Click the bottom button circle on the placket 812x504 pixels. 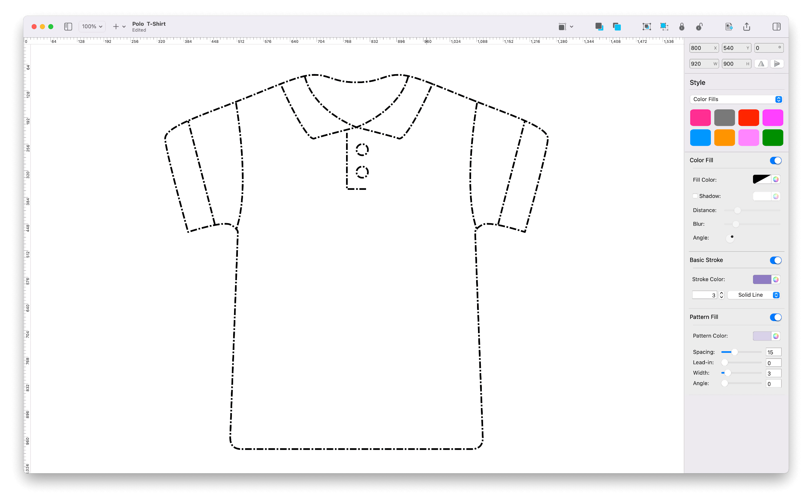coord(362,172)
